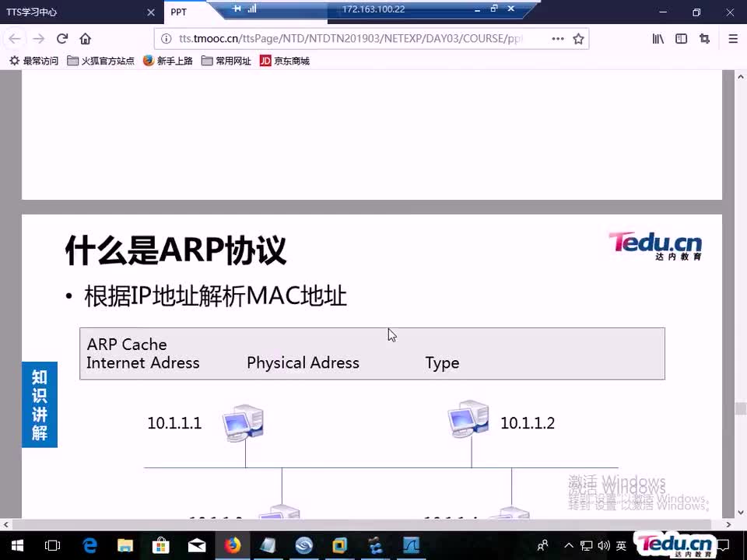The image size is (747, 560).
Task: Click the slide title 什么是ARP协议
Action: (x=176, y=250)
